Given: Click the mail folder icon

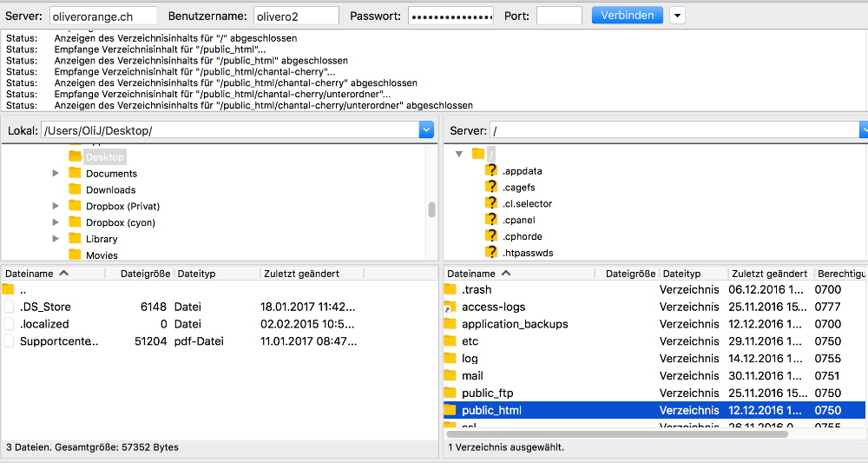Looking at the screenshot, I should (x=450, y=375).
